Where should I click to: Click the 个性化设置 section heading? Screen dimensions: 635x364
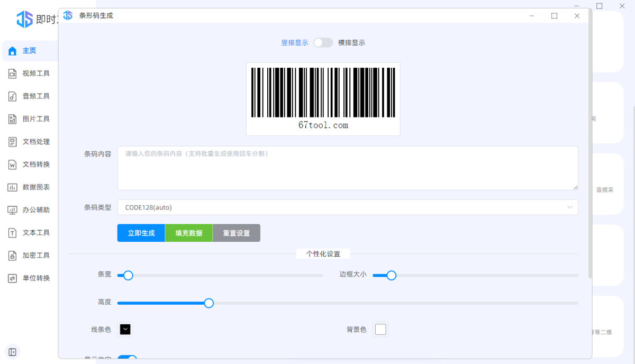pyautogui.click(x=323, y=254)
